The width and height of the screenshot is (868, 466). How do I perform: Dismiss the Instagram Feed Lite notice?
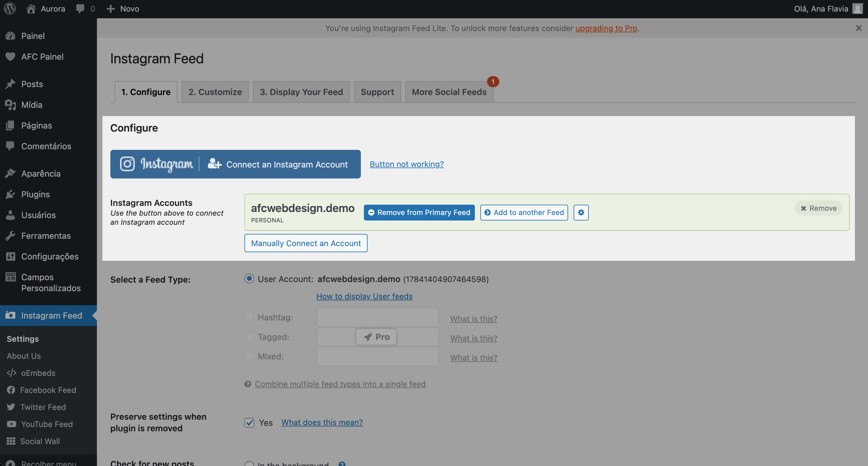[859, 28]
